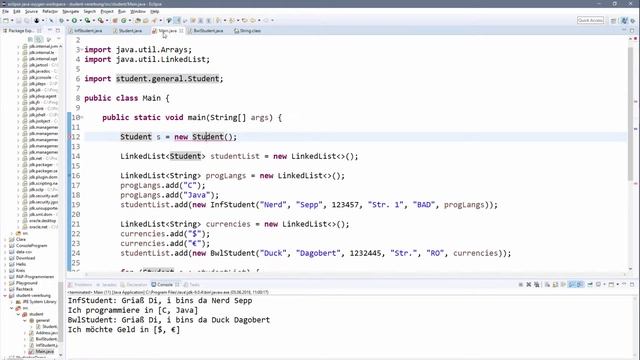640x360 pixels.
Task: Click the Quick Access field
Action: pos(590,20)
